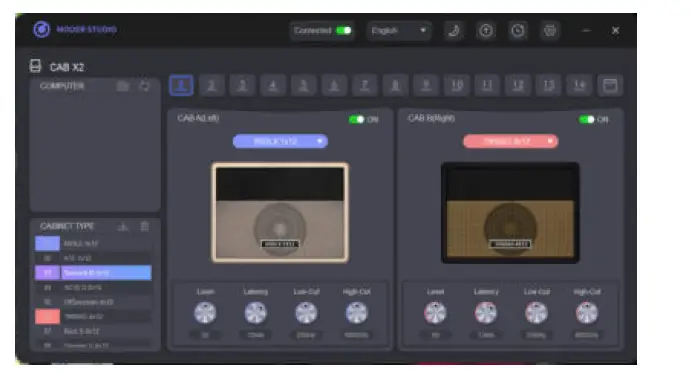Click the window icon after slot 14
The width and height of the screenshot is (694, 376).
pyautogui.click(x=610, y=85)
